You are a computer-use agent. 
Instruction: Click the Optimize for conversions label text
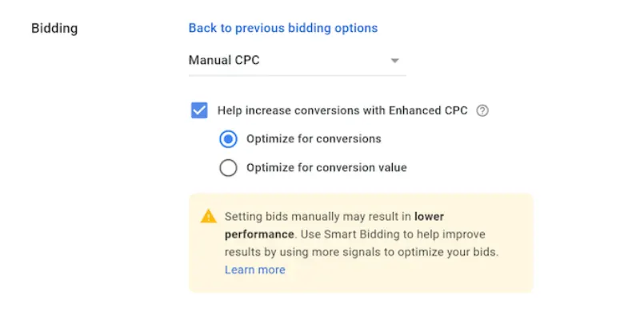click(x=314, y=138)
